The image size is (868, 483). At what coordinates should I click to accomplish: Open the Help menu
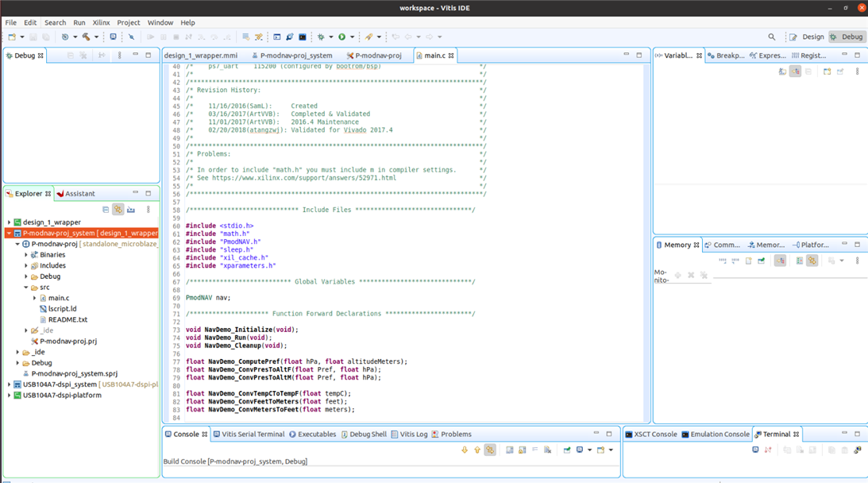pos(187,23)
